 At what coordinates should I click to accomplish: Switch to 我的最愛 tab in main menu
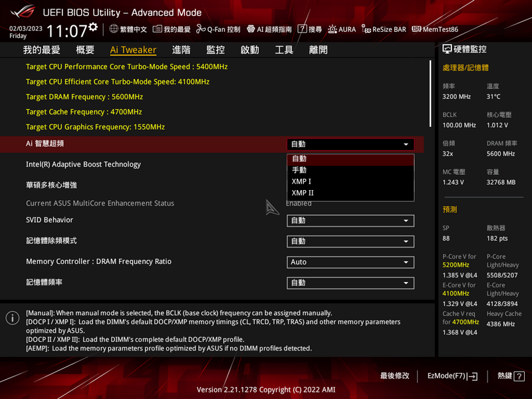[42, 50]
